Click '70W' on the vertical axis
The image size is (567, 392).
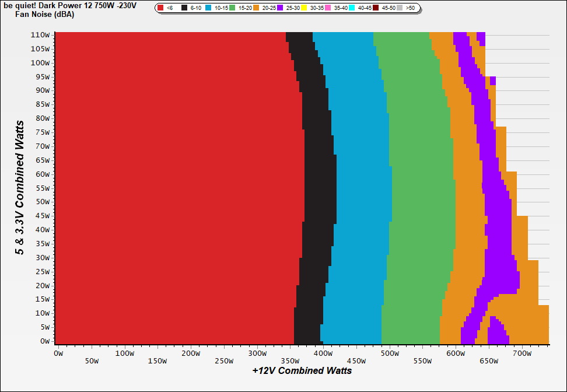43,146
